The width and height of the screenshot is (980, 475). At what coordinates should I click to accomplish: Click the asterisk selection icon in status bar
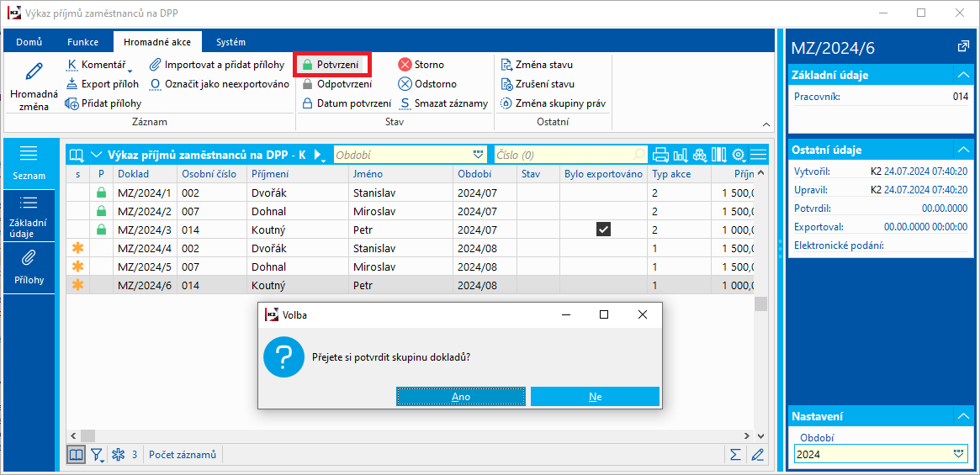click(118, 454)
